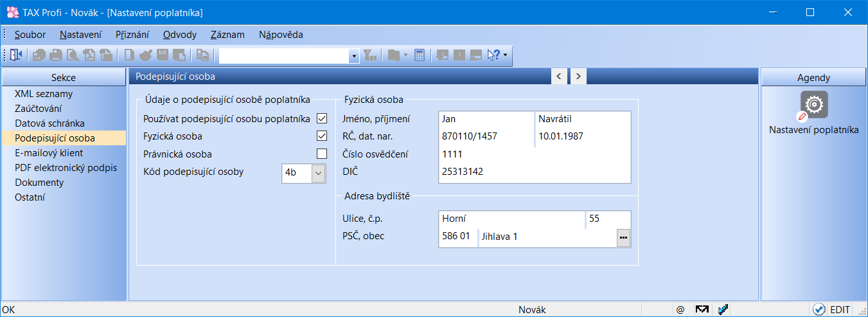Open the Odvody menu

(x=180, y=35)
